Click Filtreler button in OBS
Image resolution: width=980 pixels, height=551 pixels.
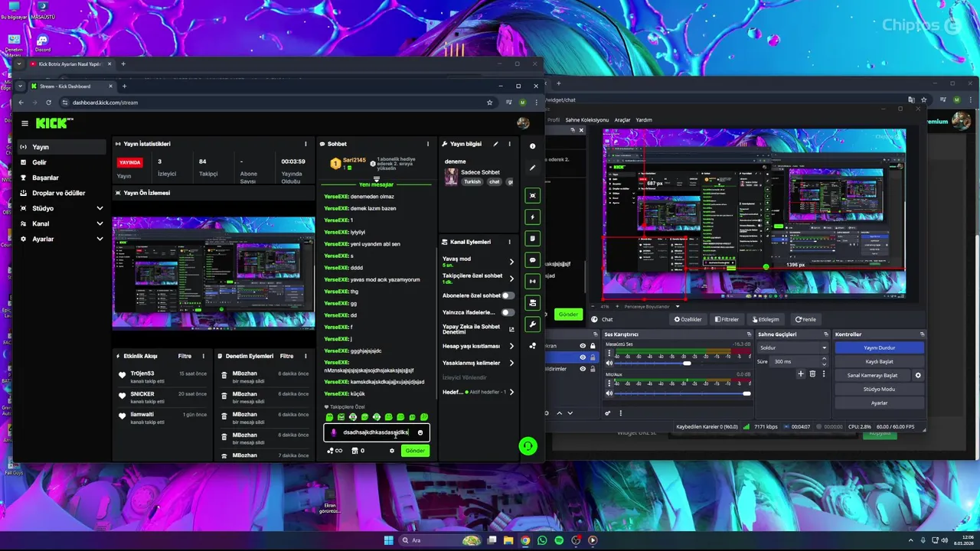727,319
